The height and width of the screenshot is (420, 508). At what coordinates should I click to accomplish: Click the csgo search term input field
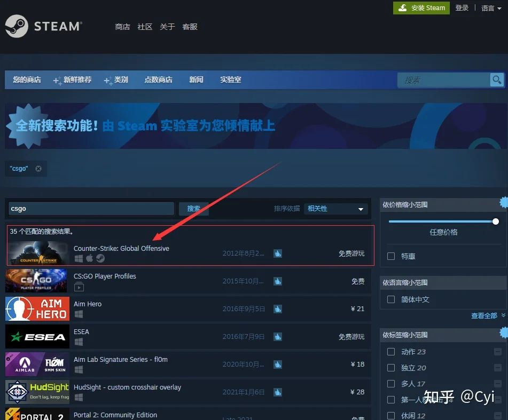point(91,209)
